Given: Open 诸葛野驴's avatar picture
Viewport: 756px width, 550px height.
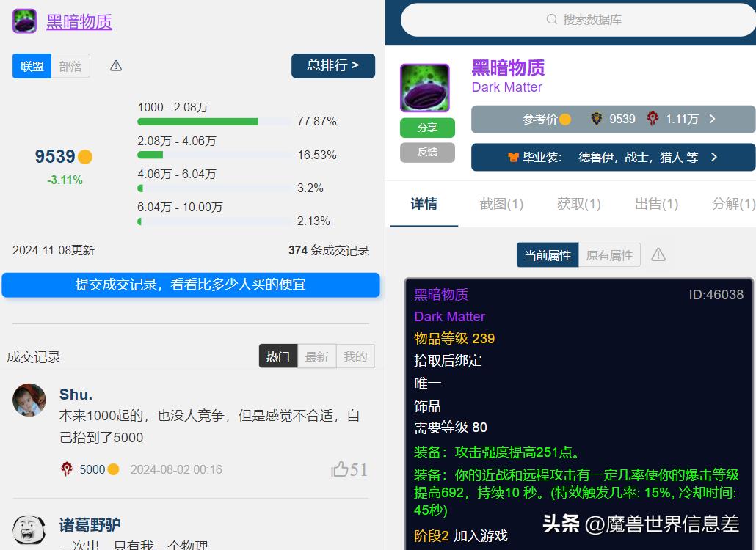Looking at the screenshot, I should pyautogui.click(x=29, y=529).
